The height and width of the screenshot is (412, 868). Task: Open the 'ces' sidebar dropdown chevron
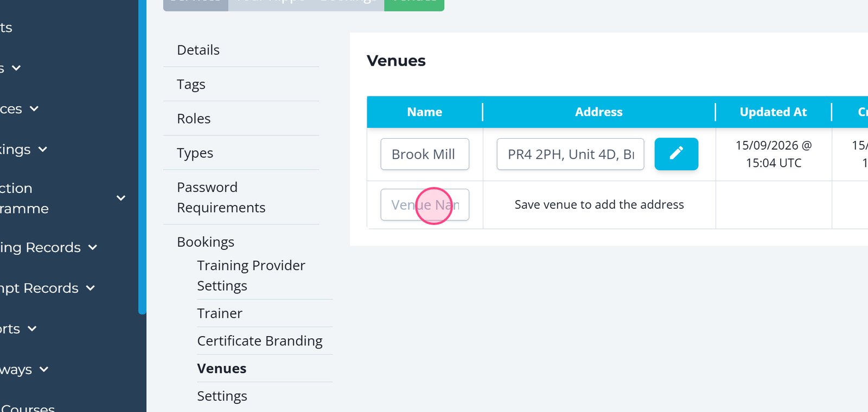point(34,108)
